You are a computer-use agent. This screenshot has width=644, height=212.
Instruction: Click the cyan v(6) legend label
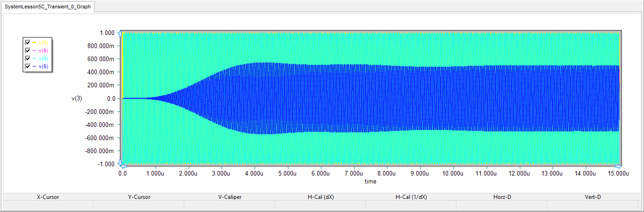pyautogui.click(x=43, y=58)
